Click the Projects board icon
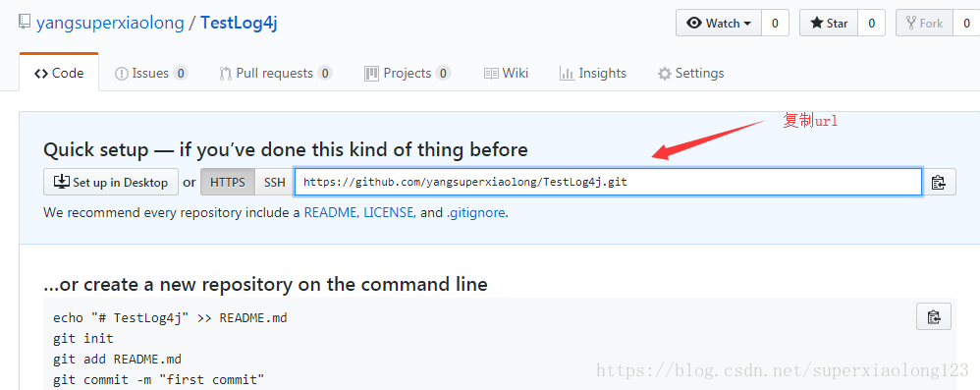 372,74
